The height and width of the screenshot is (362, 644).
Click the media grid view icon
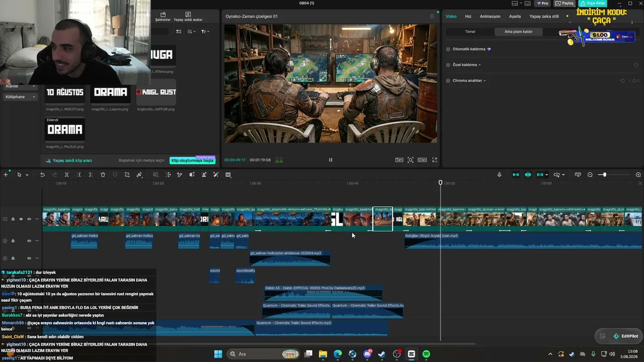179,32
